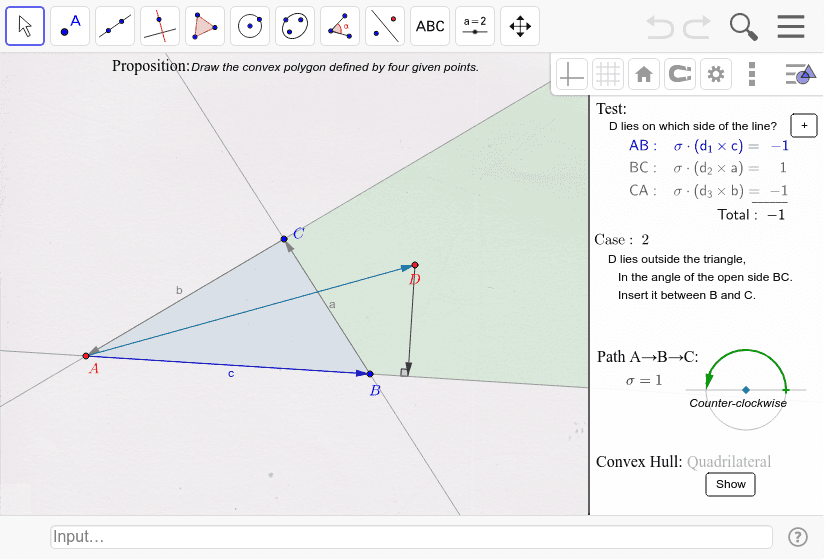Select red point D
The image size is (825, 560).
coord(415,265)
